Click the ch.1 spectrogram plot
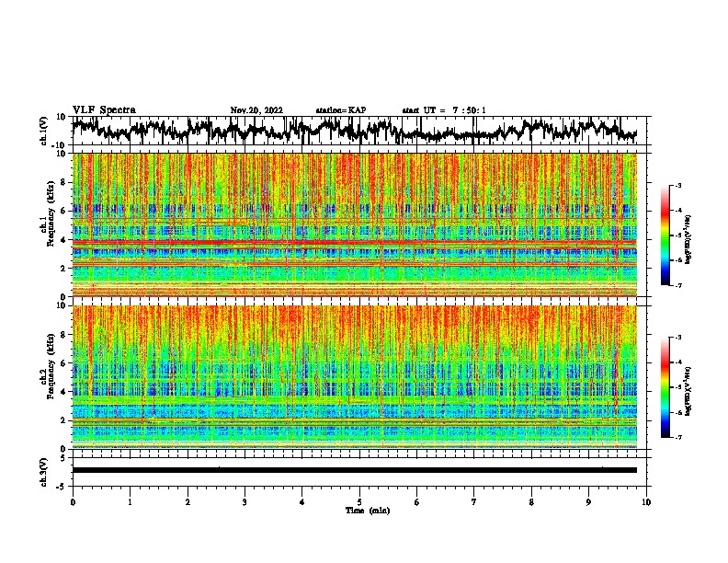Viewport: 728px width, 563px height. (x=354, y=224)
